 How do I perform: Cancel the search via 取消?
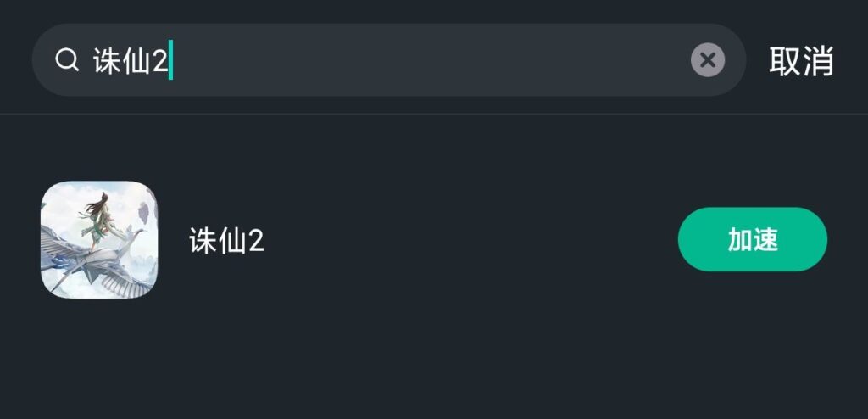[x=801, y=61]
